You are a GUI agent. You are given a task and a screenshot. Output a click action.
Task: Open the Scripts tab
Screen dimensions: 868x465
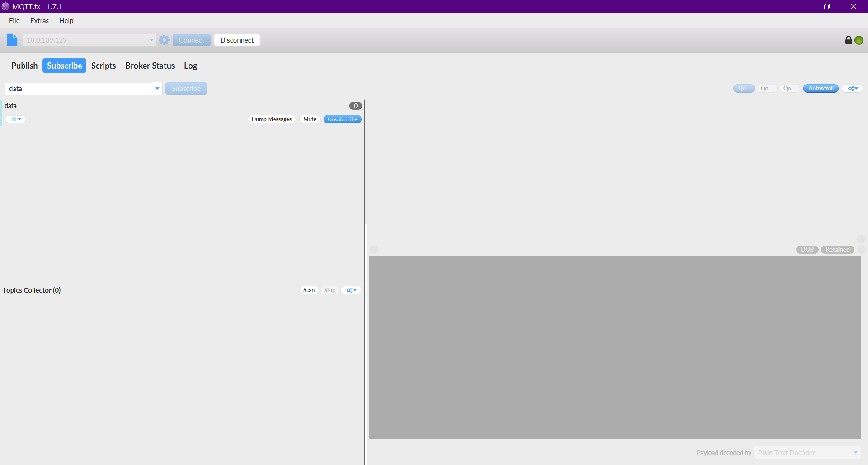pyautogui.click(x=104, y=66)
